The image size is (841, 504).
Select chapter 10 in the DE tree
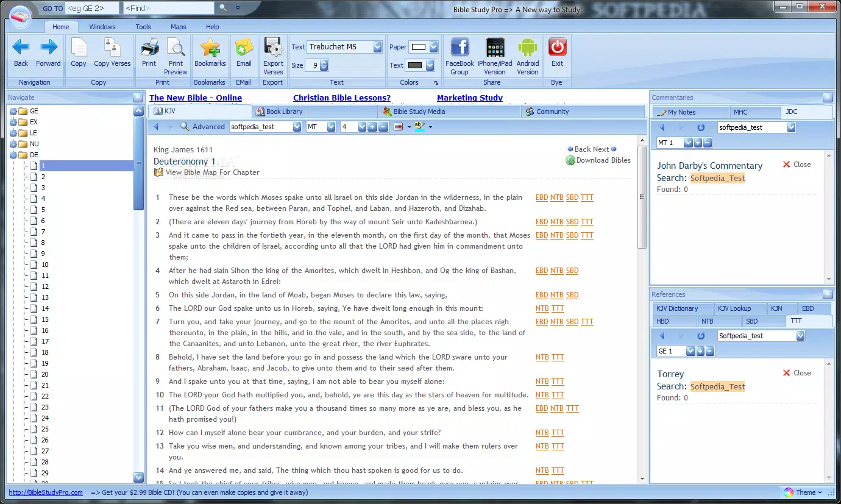pos(45,264)
